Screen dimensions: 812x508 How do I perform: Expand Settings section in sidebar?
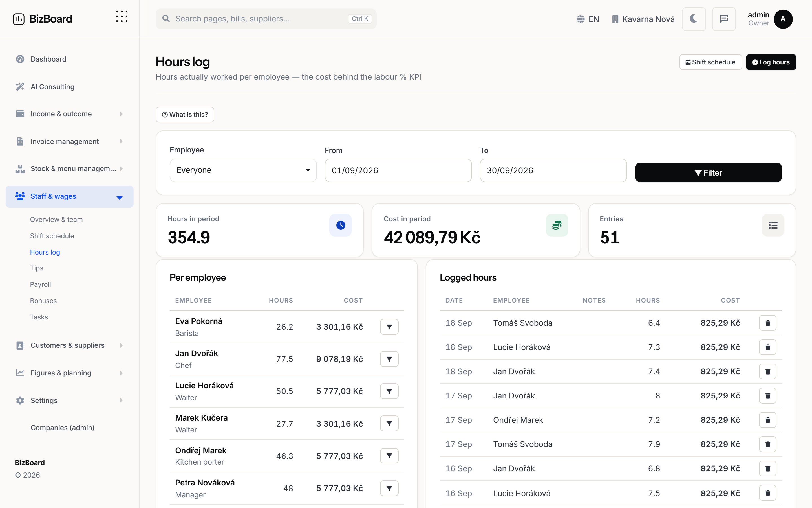point(69,400)
